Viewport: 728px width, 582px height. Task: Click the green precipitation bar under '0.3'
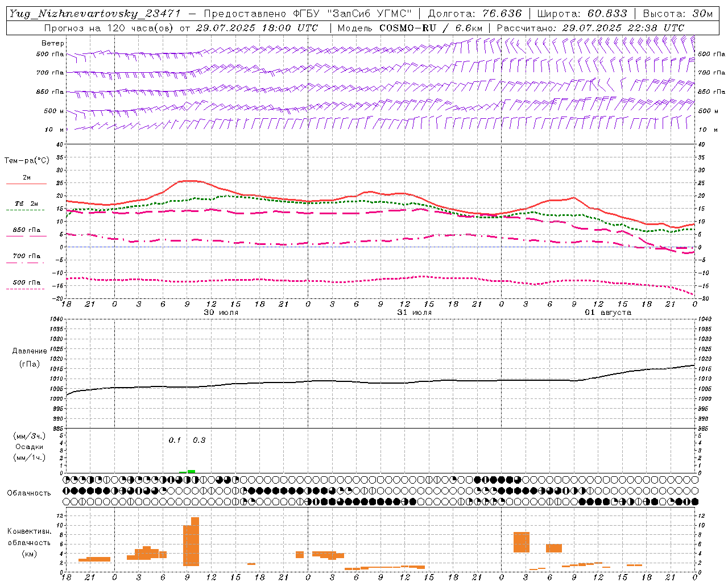191,471
